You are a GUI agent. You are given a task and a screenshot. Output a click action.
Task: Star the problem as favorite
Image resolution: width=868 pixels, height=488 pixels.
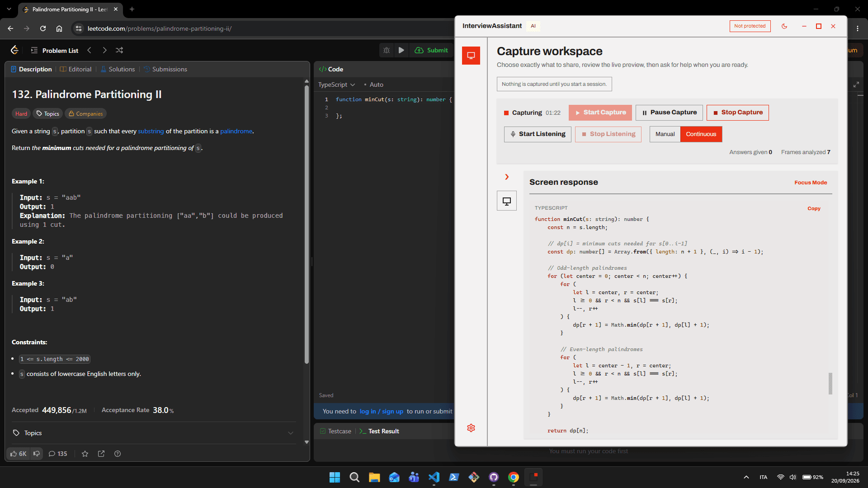[x=85, y=454]
